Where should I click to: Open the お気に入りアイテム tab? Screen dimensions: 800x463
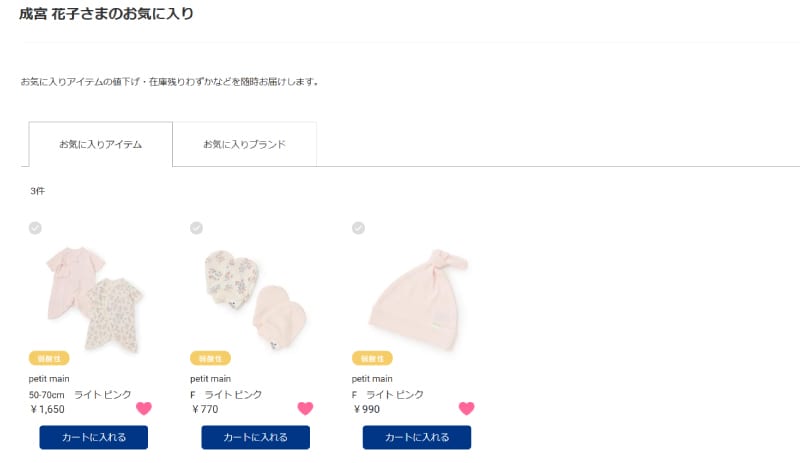(101, 144)
